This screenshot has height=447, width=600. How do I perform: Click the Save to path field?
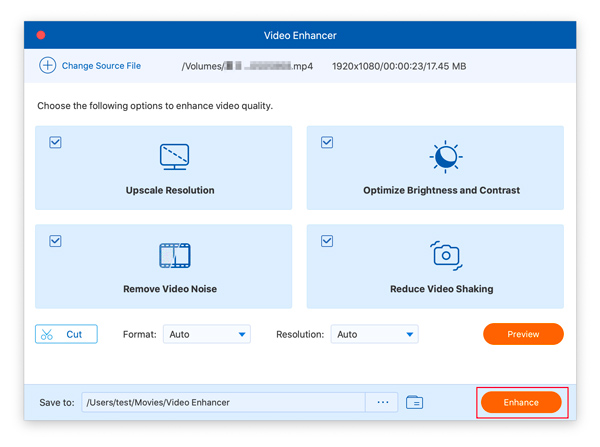[222, 403]
